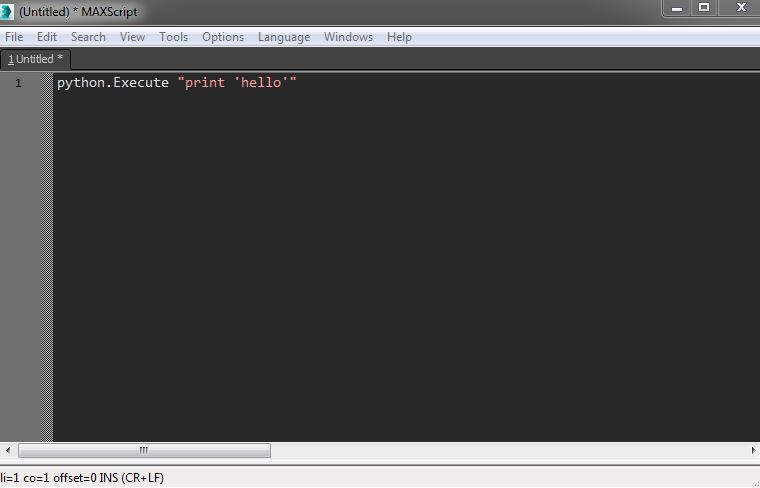The width and height of the screenshot is (760, 488).
Task: Click the string "print 'hello'" in code
Action: [237, 82]
